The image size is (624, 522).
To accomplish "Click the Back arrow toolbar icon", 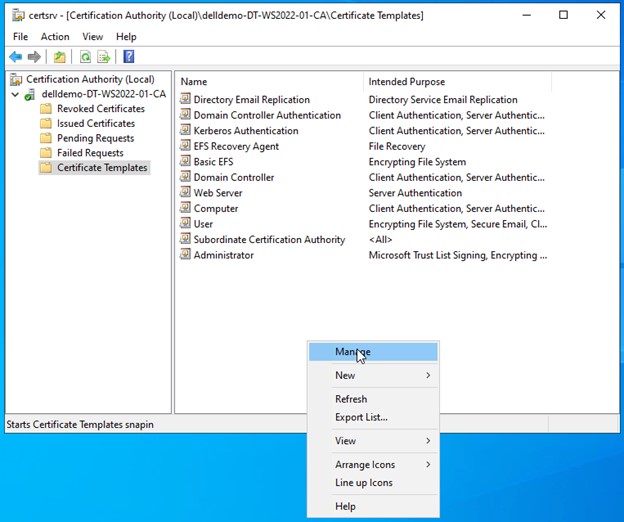I will coord(15,57).
